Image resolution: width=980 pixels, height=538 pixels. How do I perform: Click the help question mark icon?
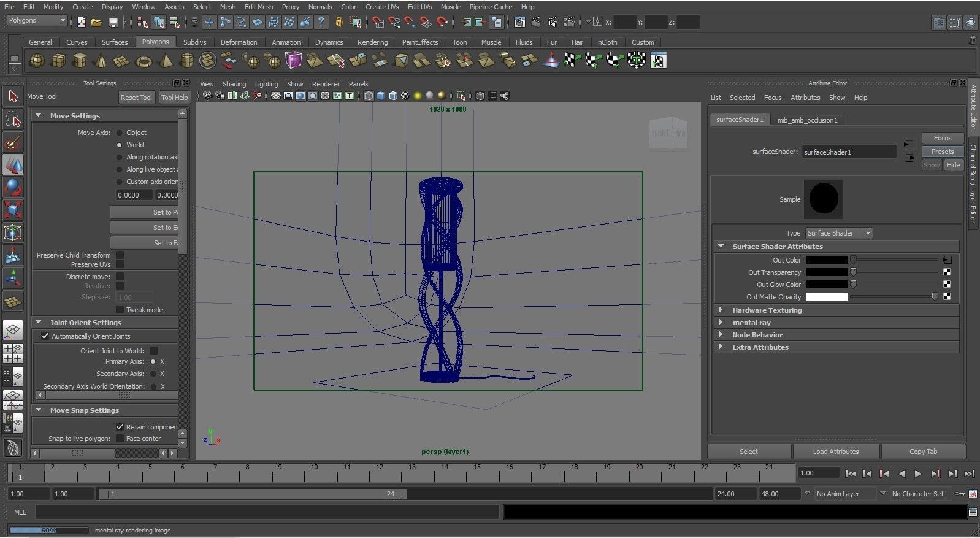tap(321, 22)
